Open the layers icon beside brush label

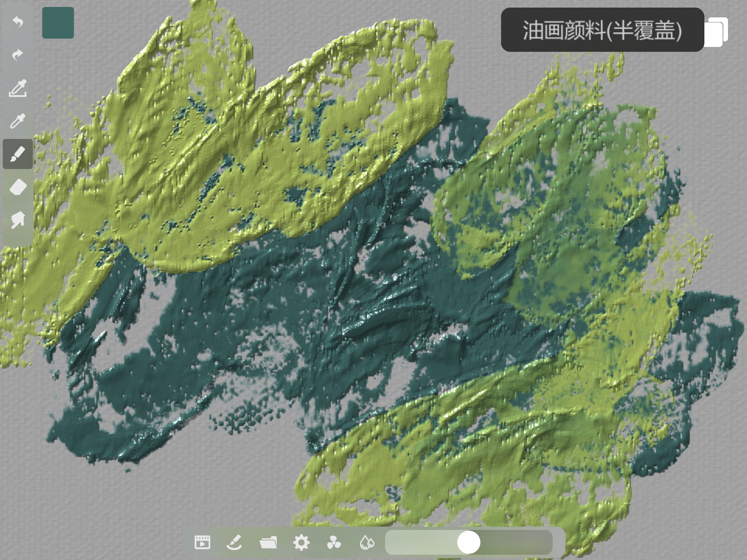coord(717,32)
